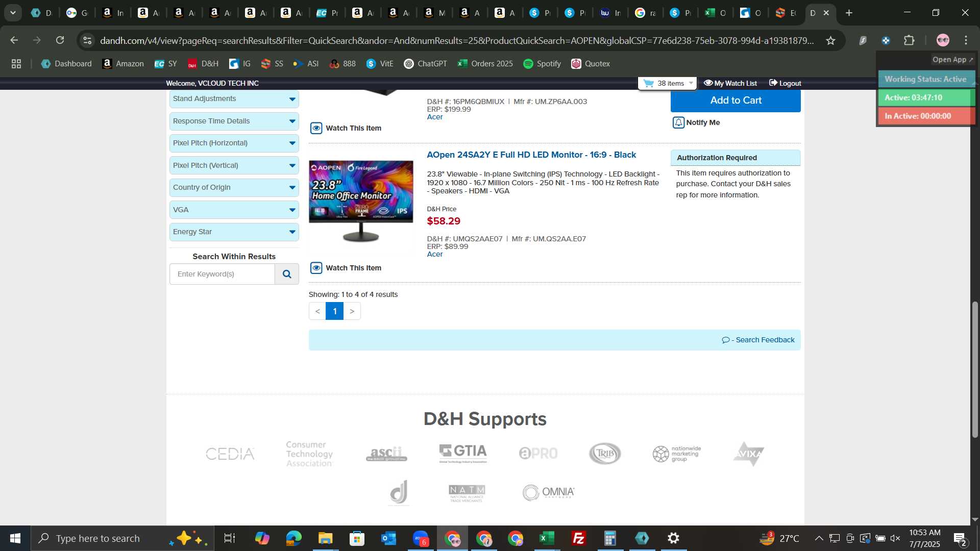Open D&H bookmark
The width and height of the screenshot is (980, 551).
203,64
